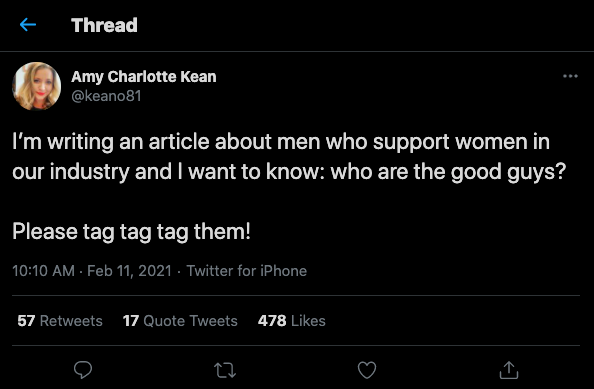The height and width of the screenshot is (389, 594).
Task: Open the three-dot more options menu
Action: [570, 76]
